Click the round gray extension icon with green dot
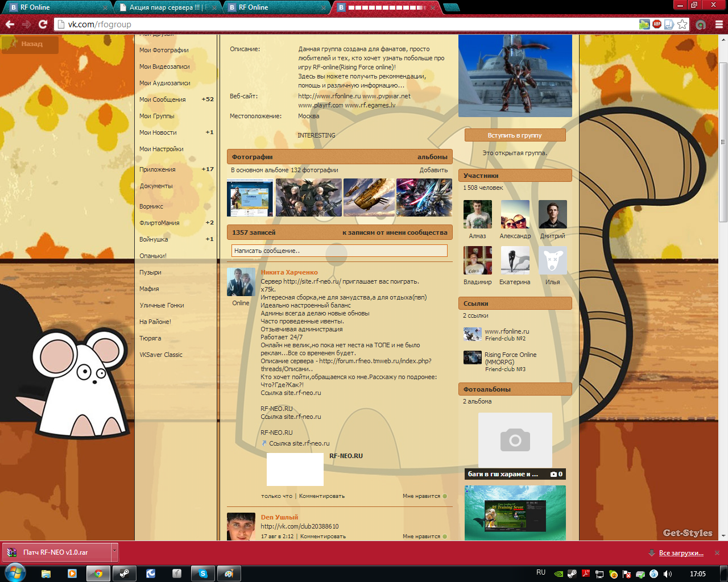Screen dimensions: 728x582 pos(701,24)
